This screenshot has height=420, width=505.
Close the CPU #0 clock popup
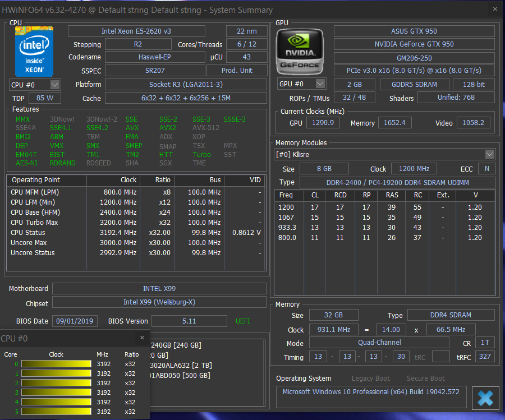pyautogui.click(x=142, y=338)
